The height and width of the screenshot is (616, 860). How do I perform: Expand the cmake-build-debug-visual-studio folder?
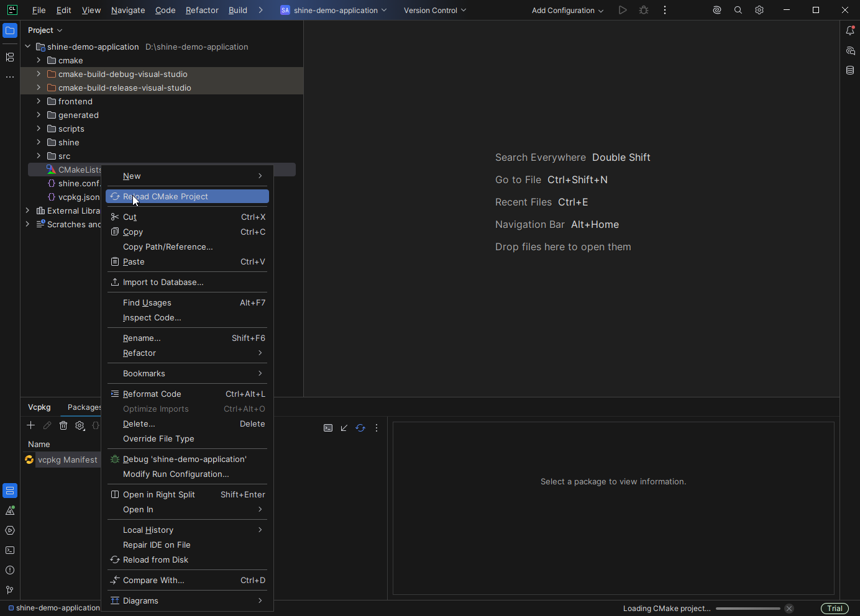tap(39, 74)
